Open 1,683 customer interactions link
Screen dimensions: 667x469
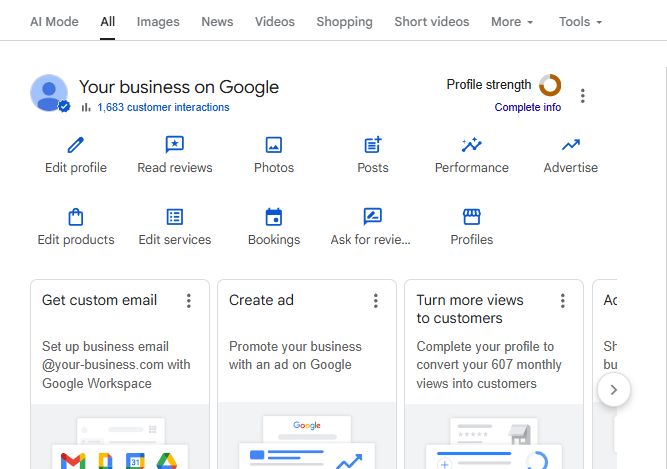pos(163,107)
